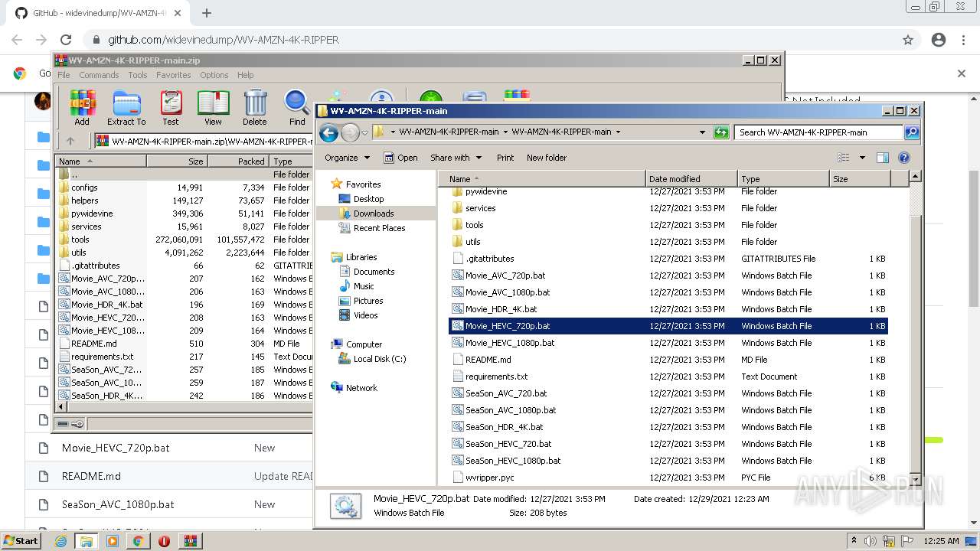Click the Chrome address bar

point(490,40)
